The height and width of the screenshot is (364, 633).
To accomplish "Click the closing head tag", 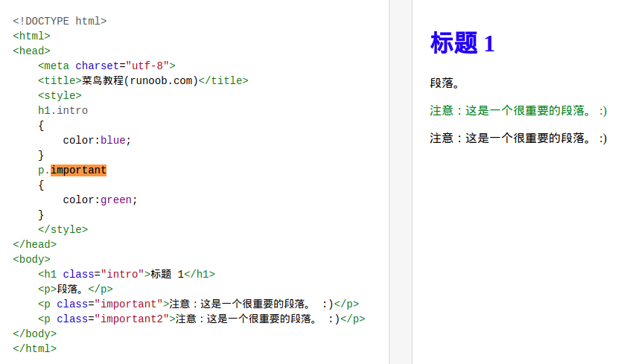I will pos(35,245).
